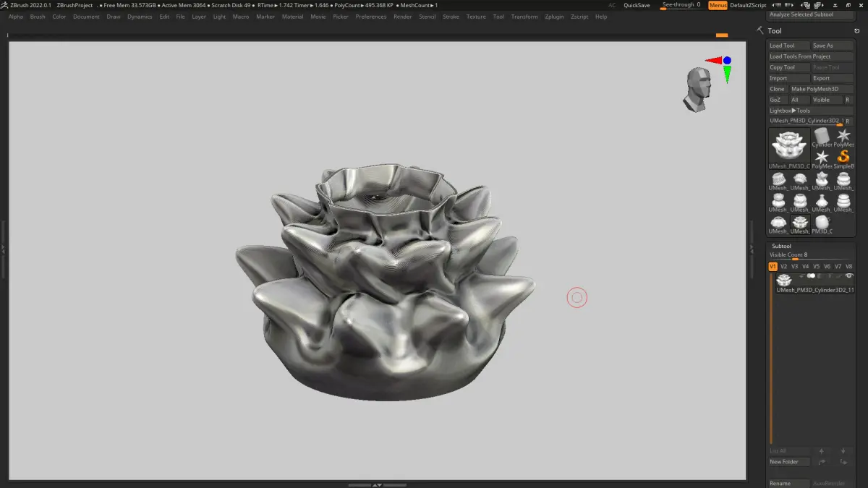Toggle the AC indicator in the title bar
The image size is (868, 488).
tap(612, 5)
